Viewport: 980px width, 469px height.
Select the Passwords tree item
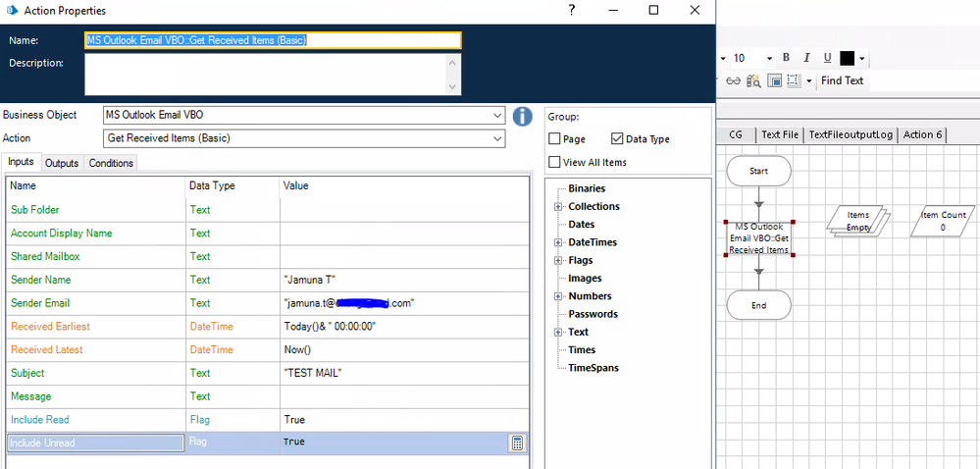pyautogui.click(x=593, y=314)
